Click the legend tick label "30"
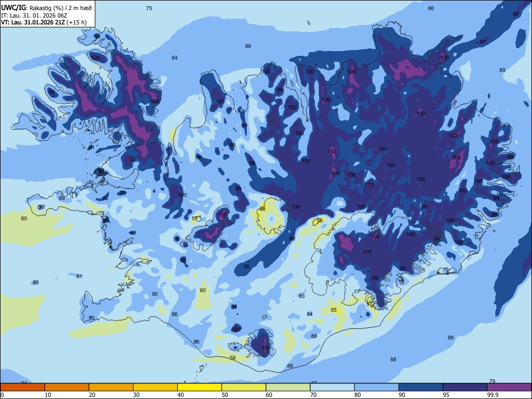The image size is (532, 399). (x=136, y=395)
